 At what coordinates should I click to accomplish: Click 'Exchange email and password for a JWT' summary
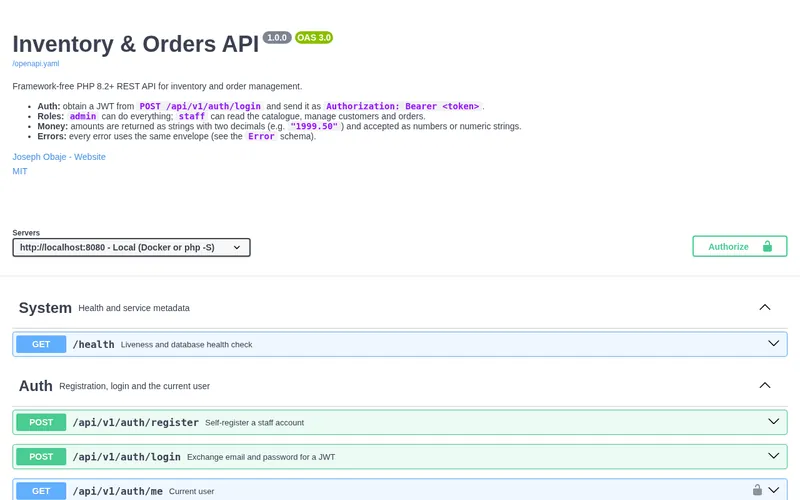pyautogui.click(x=261, y=457)
